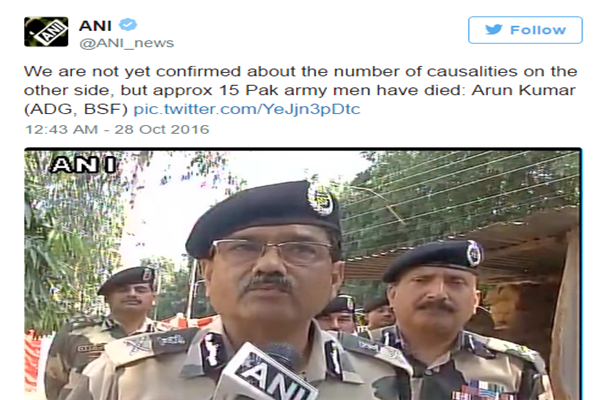Open the ANI display name link

point(95,26)
